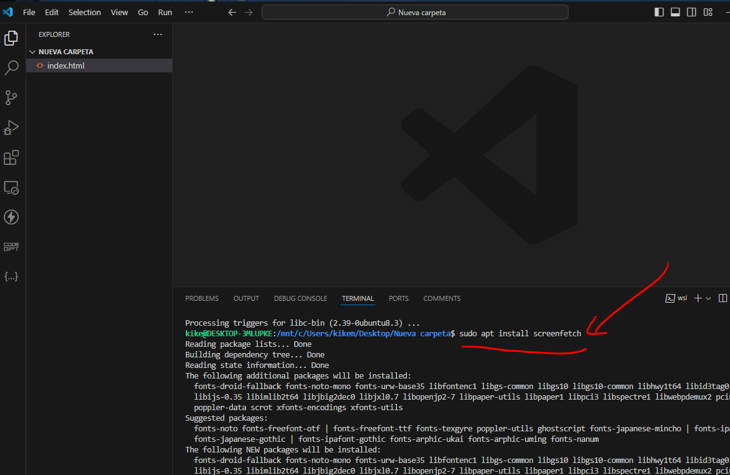Click the Thunder Client lightning icon
The width and height of the screenshot is (730, 475).
[12, 217]
